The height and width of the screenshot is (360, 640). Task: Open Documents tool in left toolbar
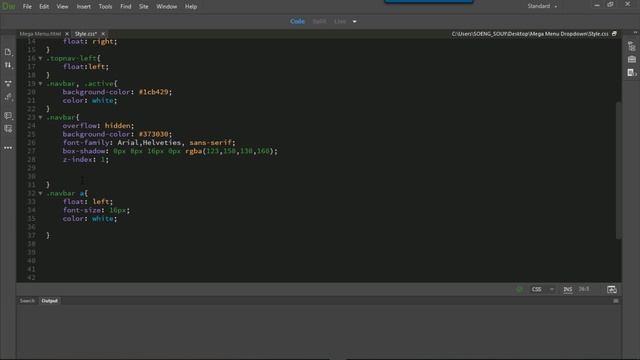(8, 52)
